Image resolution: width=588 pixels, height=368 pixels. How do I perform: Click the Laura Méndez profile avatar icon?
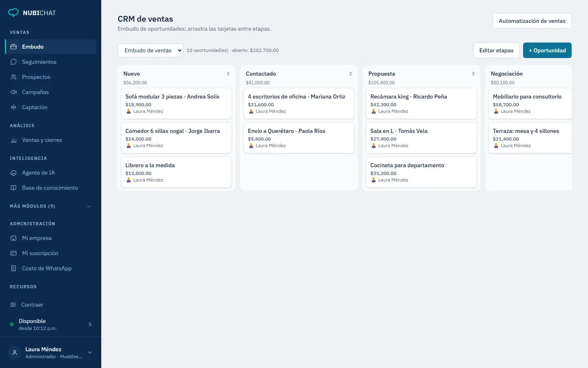click(x=15, y=352)
